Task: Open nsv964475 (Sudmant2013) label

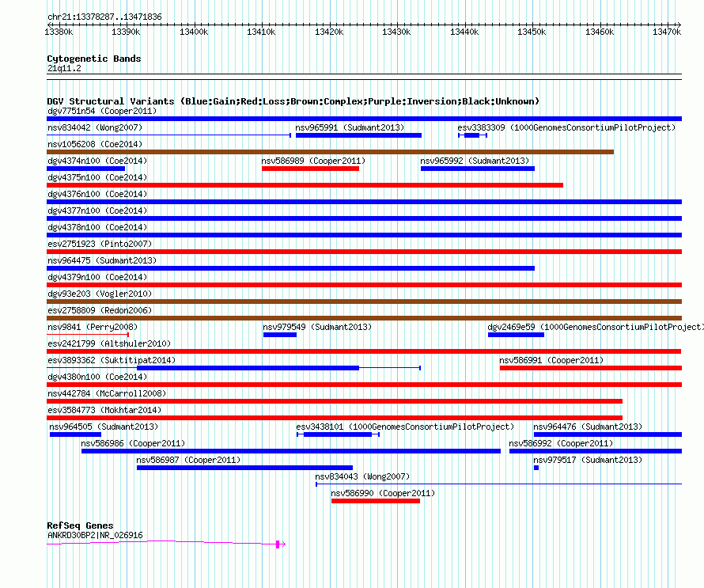Action: [x=102, y=260]
